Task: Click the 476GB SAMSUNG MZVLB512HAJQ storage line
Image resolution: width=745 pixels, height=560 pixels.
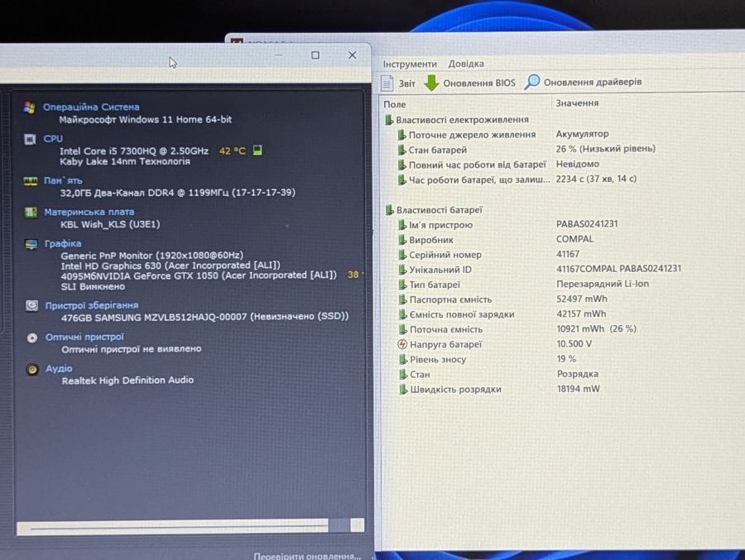Action: [x=204, y=317]
